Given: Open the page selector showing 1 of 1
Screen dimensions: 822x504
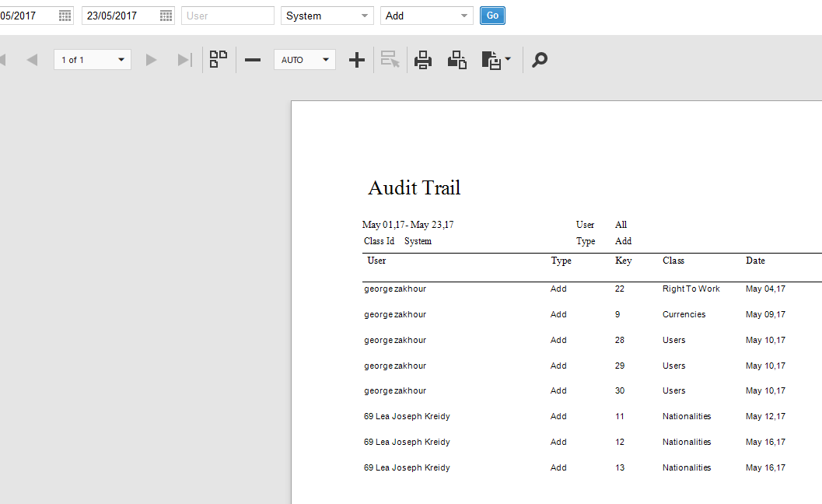Looking at the screenshot, I should 93,60.
